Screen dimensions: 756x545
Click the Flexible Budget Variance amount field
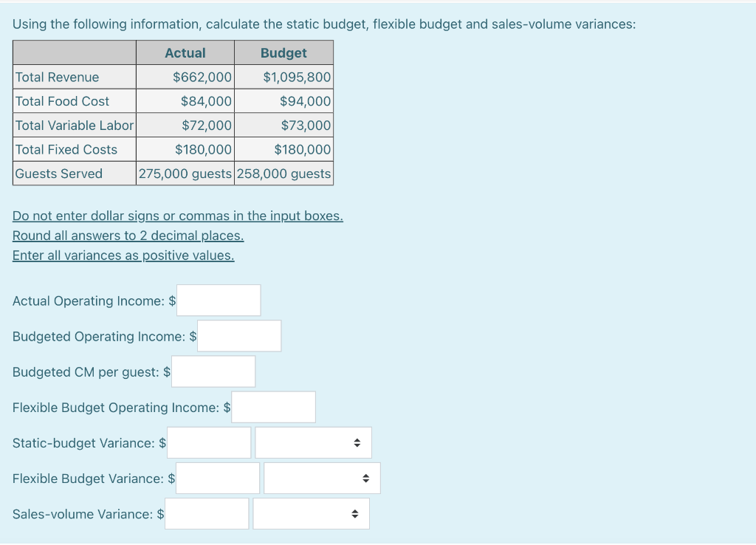[x=218, y=478]
